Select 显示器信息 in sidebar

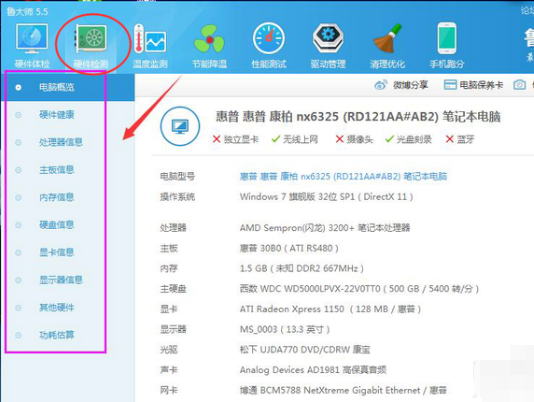tap(61, 280)
